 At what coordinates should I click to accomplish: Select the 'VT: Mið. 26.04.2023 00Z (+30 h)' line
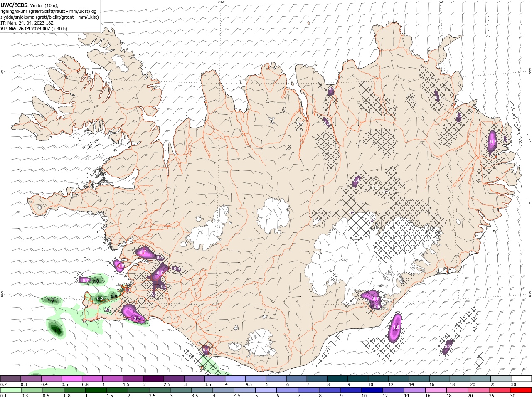(x=34, y=29)
